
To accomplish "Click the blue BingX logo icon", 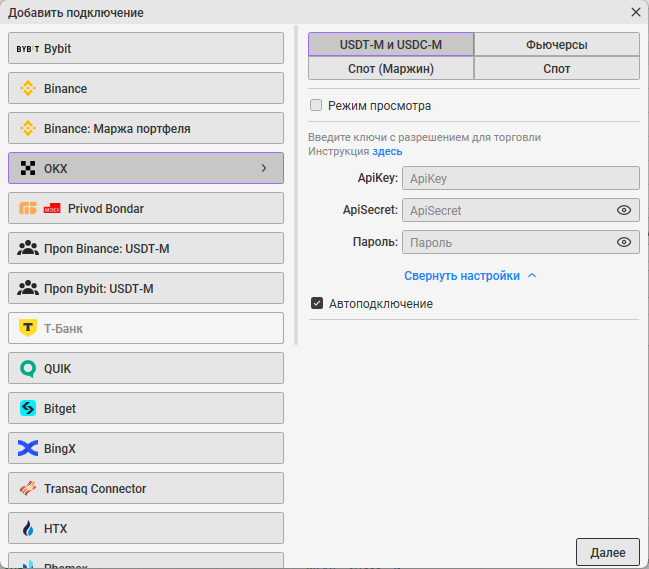I will coord(28,448).
